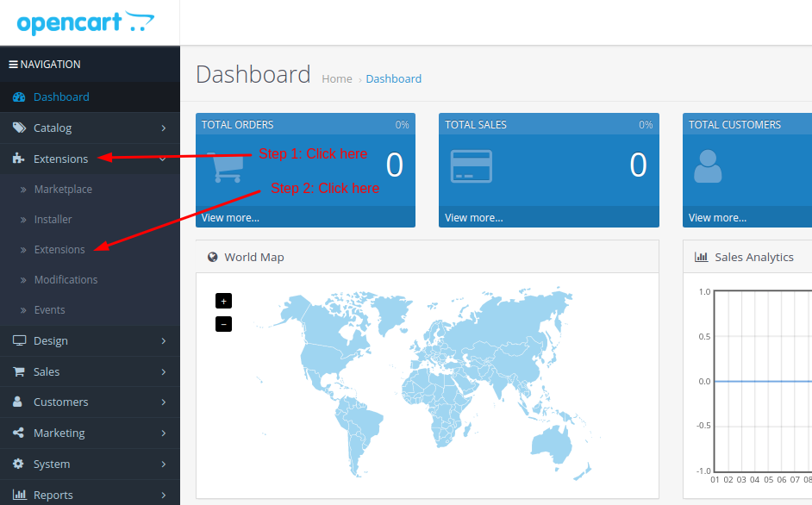Expand the Reports menu chevron

[163, 496]
